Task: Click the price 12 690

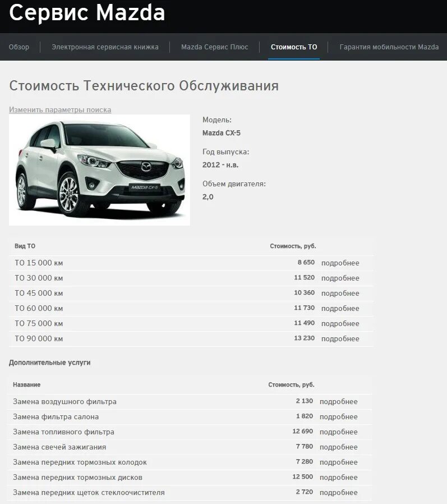Action: click(x=302, y=431)
